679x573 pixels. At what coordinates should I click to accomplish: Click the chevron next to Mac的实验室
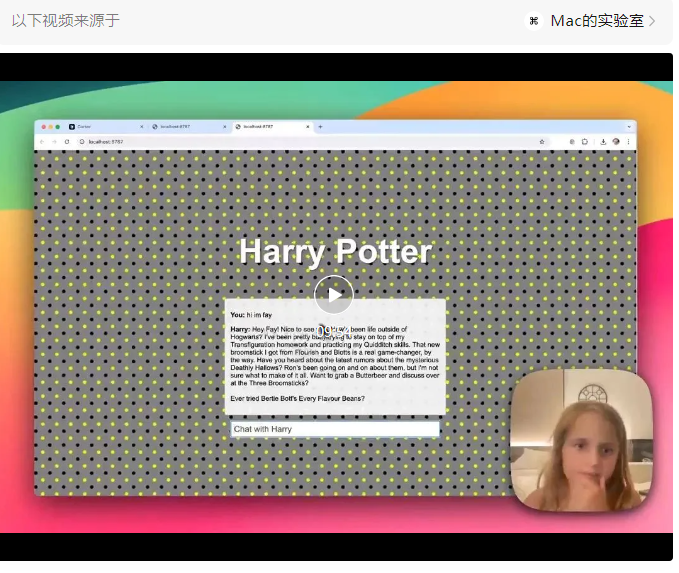[652, 21]
